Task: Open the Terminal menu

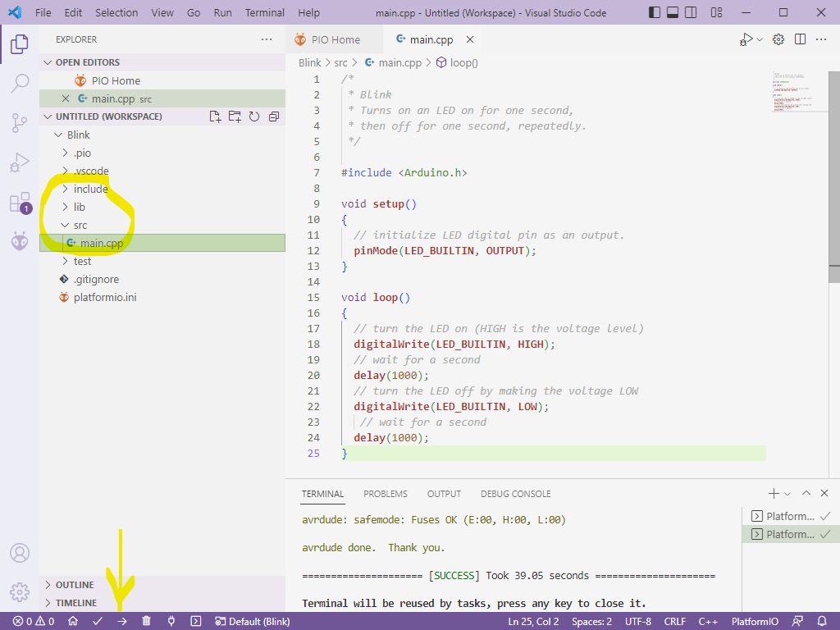Action: [x=264, y=12]
